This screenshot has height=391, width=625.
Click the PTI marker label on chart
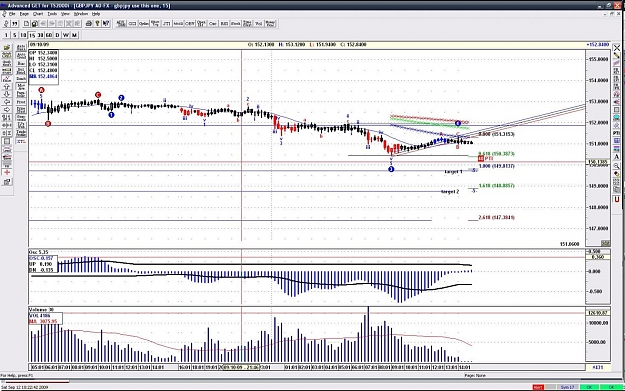click(485, 158)
